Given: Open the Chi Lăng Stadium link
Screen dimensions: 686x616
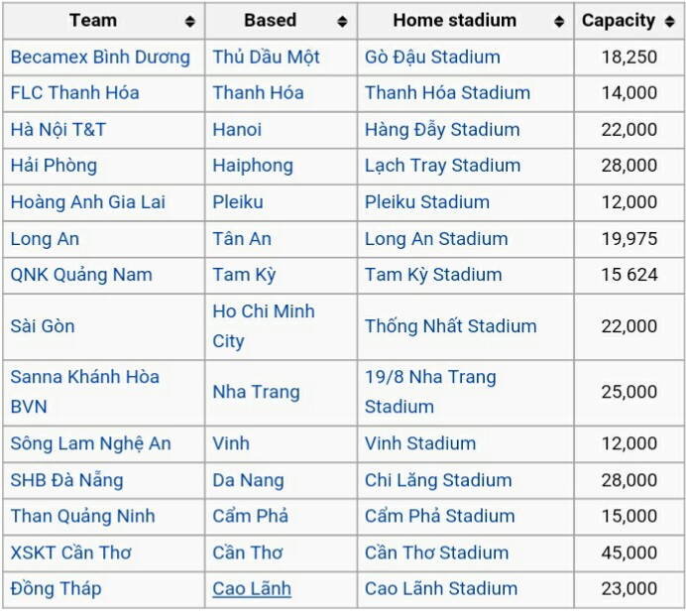Looking at the screenshot, I should [x=438, y=480].
